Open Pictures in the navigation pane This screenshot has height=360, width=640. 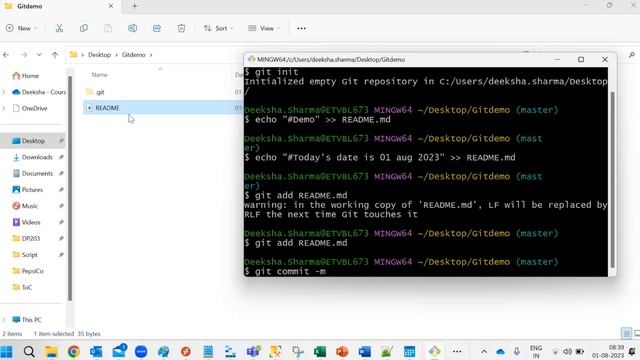[x=28, y=190]
